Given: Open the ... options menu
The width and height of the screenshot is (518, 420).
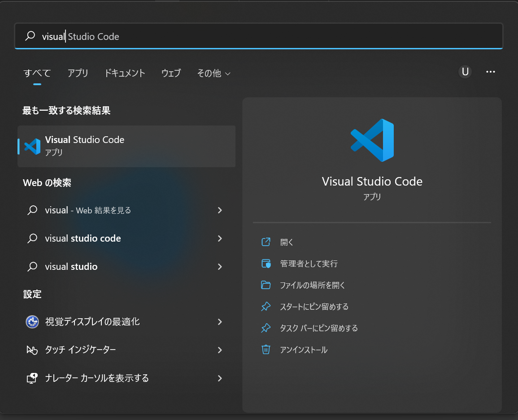Looking at the screenshot, I should (x=490, y=72).
